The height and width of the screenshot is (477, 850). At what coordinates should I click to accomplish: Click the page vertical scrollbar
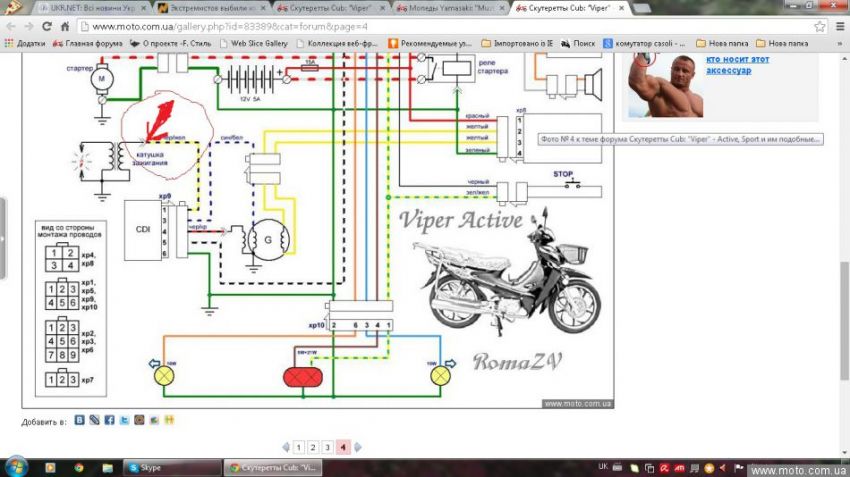pyautogui.click(x=845, y=320)
